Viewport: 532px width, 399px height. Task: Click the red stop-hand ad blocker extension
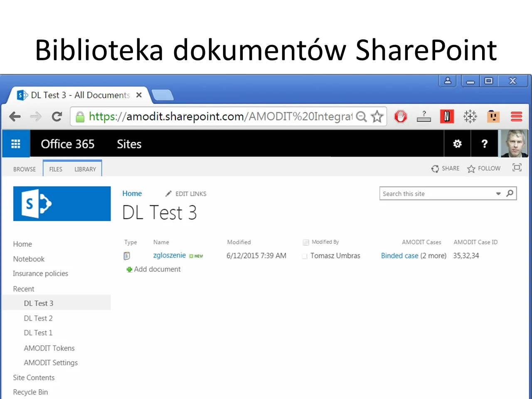pyautogui.click(x=401, y=117)
